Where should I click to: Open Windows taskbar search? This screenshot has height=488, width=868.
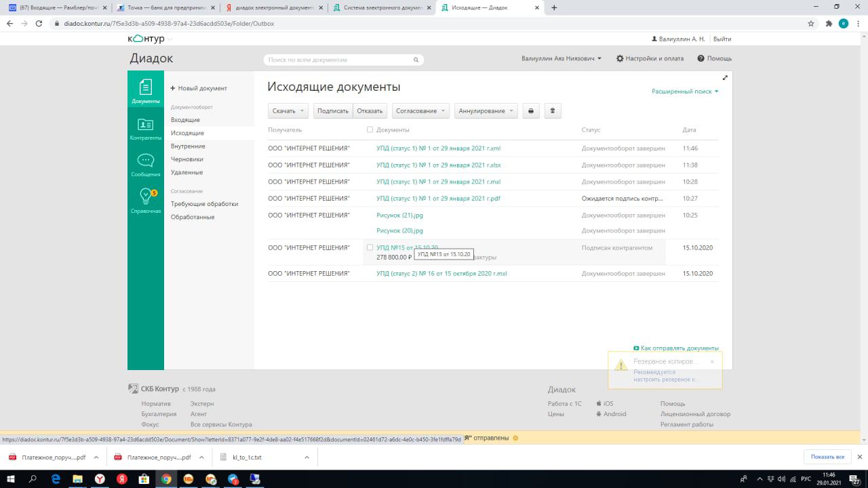point(33,479)
